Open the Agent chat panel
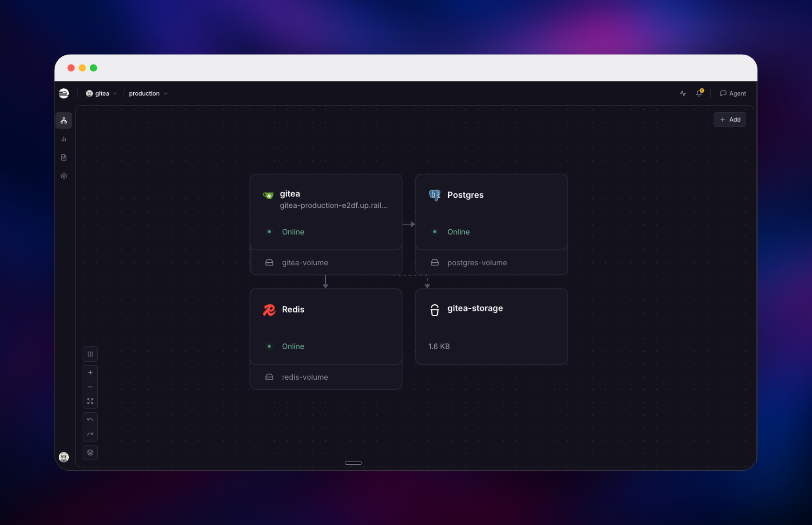This screenshot has width=812, height=525. (x=733, y=94)
